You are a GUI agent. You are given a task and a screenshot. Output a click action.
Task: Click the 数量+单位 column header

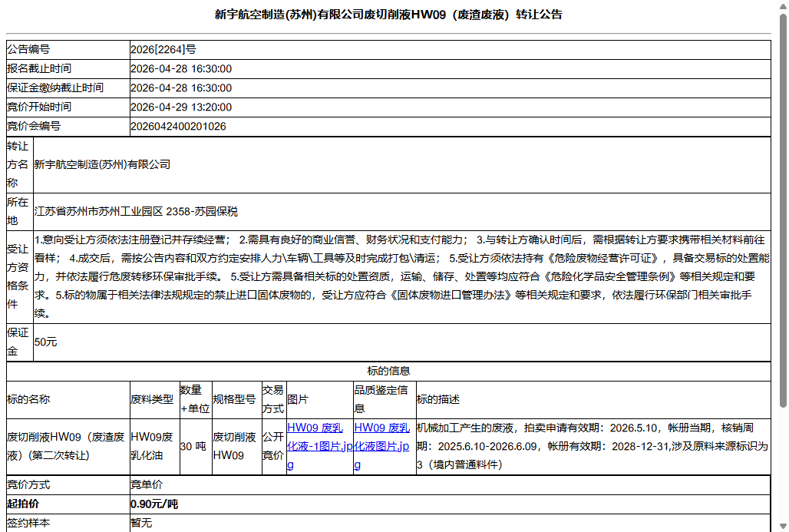pos(196,400)
